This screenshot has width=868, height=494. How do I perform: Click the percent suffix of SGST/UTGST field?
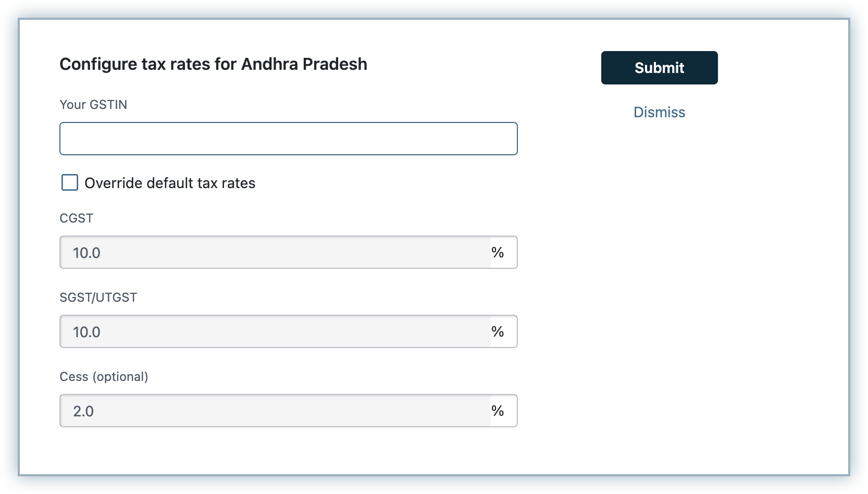[x=498, y=332]
